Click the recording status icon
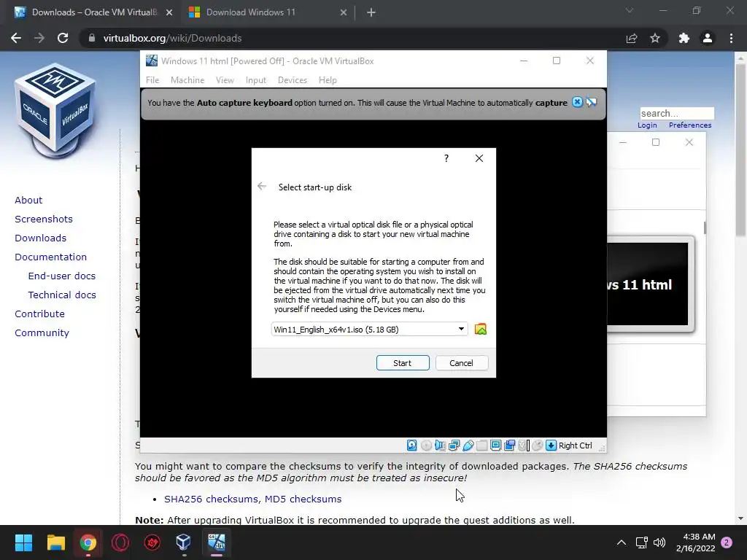The image size is (747, 560). click(509, 446)
